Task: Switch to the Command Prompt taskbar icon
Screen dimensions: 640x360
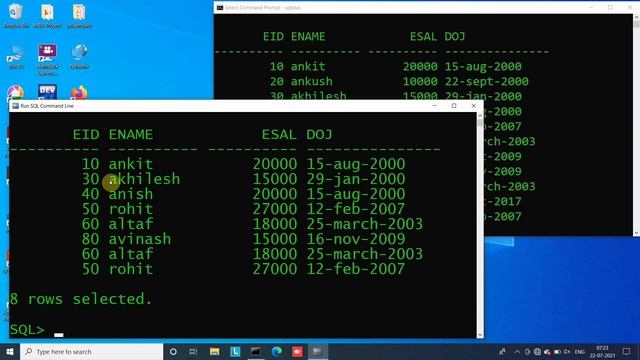Action: click(x=256, y=351)
